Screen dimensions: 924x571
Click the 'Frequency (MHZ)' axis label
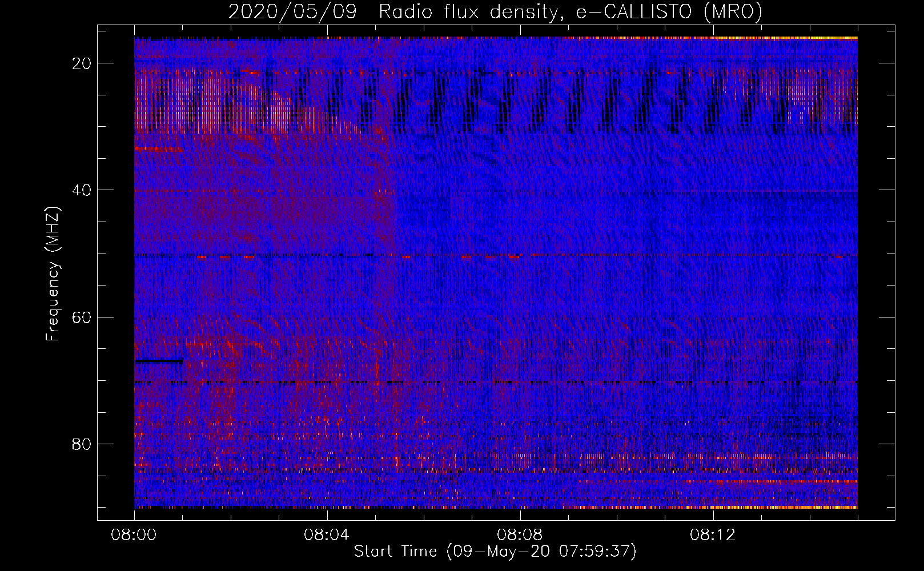pos(53,274)
